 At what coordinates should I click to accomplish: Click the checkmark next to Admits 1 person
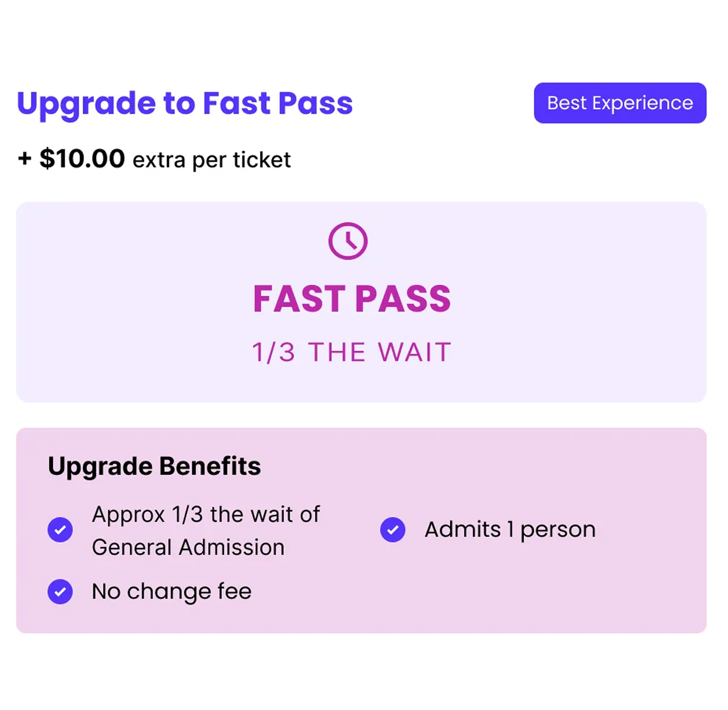(x=392, y=529)
